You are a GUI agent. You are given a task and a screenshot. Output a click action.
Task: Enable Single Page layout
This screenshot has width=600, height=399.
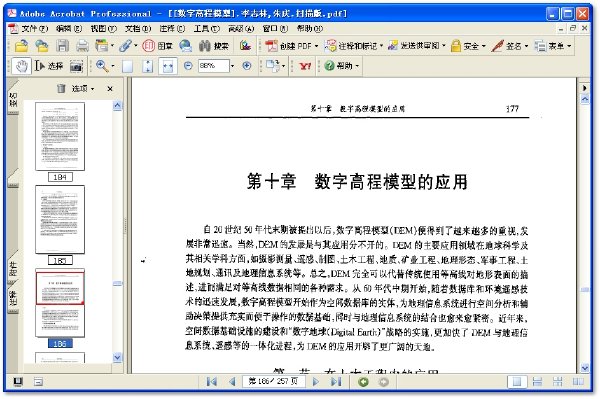[x=517, y=381]
